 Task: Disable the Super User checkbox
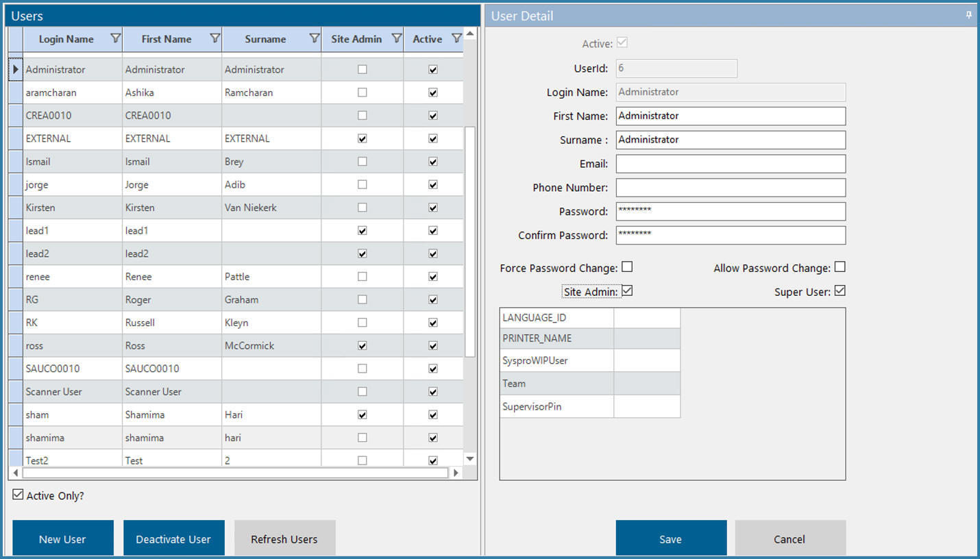pos(840,290)
